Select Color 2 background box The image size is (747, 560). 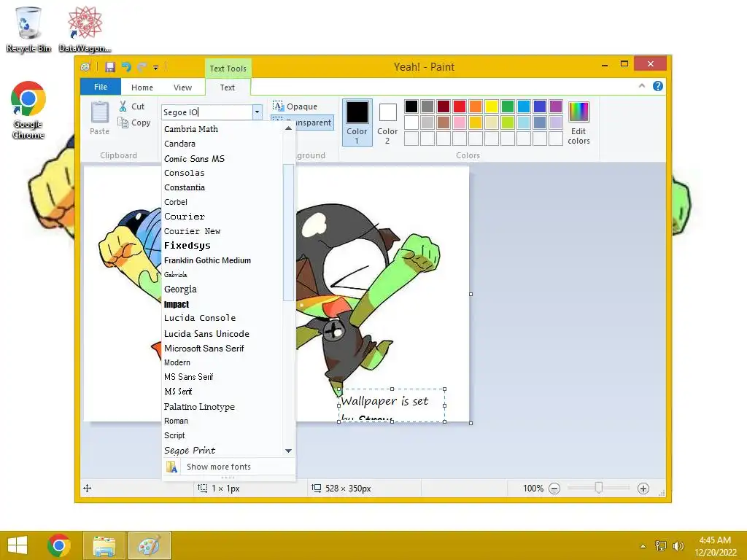click(387, 122)
